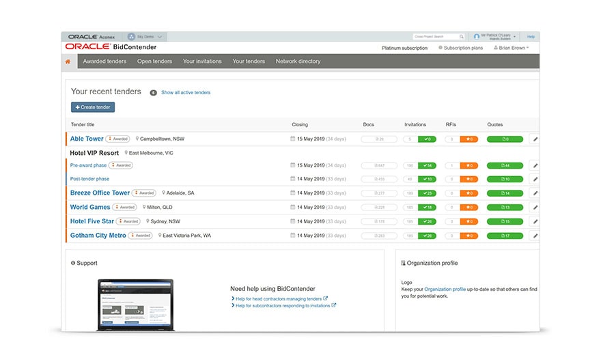Edit the World Games pencil icon

(535, 208)
